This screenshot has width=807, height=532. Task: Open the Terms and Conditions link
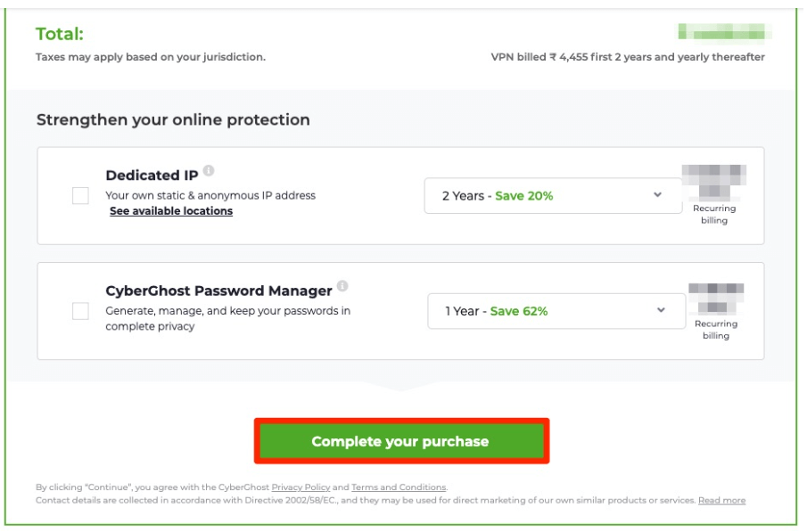(399, 487)
